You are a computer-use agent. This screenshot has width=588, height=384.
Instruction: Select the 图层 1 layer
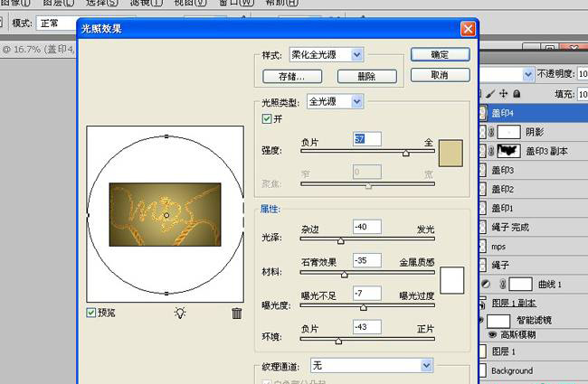534,351
